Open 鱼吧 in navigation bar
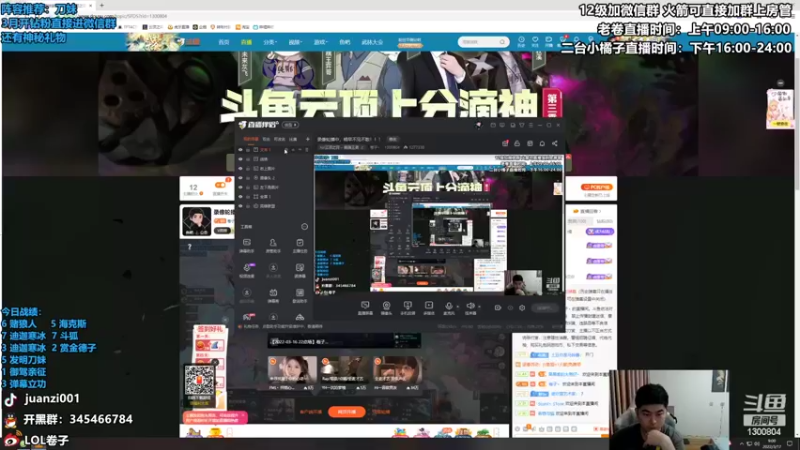This screenshot has width=800, height=450. click(x=345, y=42)
